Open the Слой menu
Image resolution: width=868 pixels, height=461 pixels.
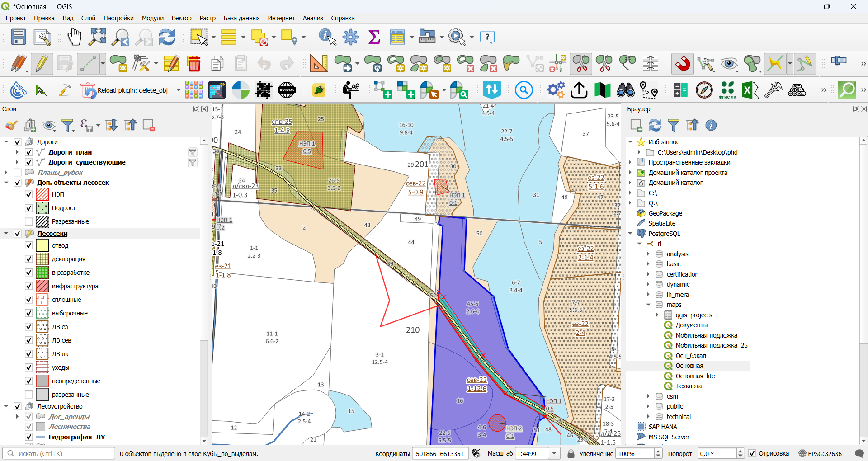tap(88, 18)
